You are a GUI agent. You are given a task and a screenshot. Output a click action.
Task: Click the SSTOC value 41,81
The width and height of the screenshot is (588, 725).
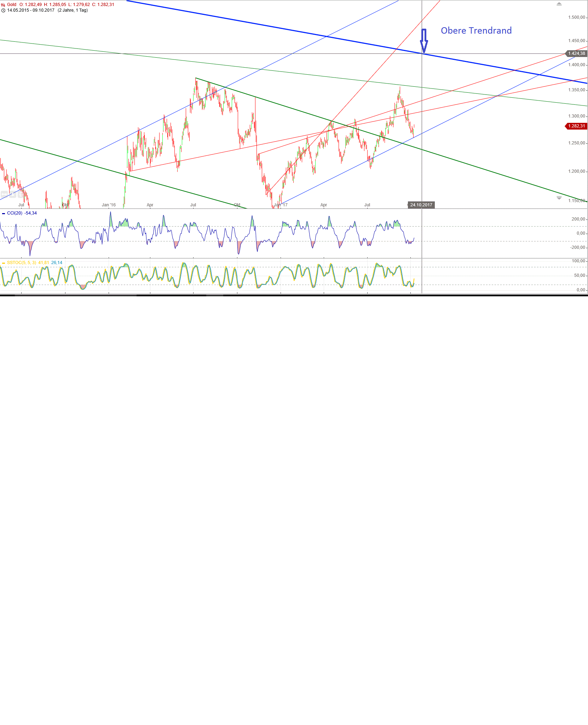pos(44,263)
